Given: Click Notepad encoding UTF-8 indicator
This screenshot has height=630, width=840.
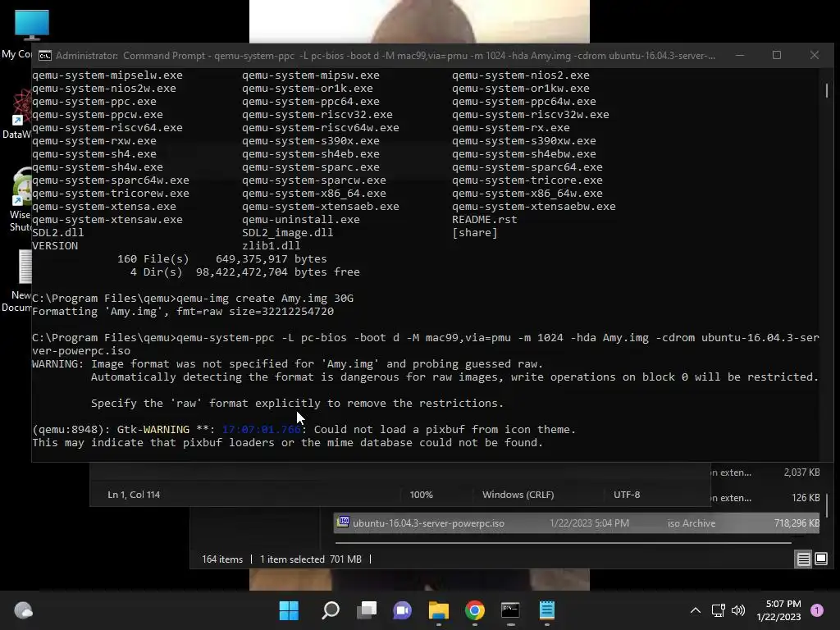Looking at the screenshot, I should pos(626,495).
